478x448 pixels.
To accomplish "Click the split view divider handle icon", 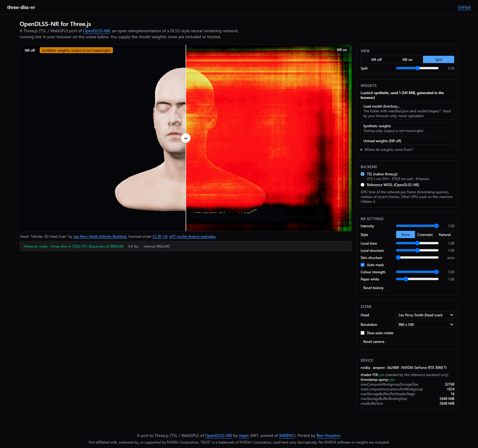I will coord(186,138).
